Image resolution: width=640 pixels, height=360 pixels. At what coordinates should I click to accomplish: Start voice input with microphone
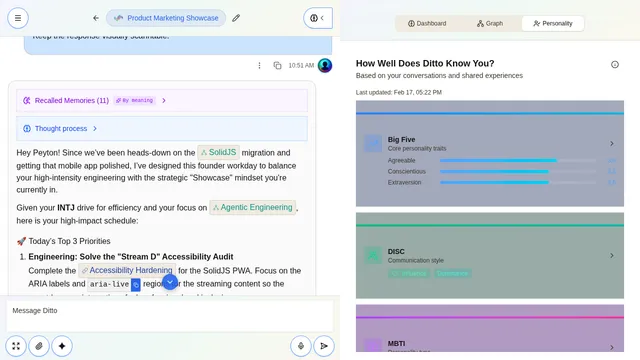[x=301, y=346]
